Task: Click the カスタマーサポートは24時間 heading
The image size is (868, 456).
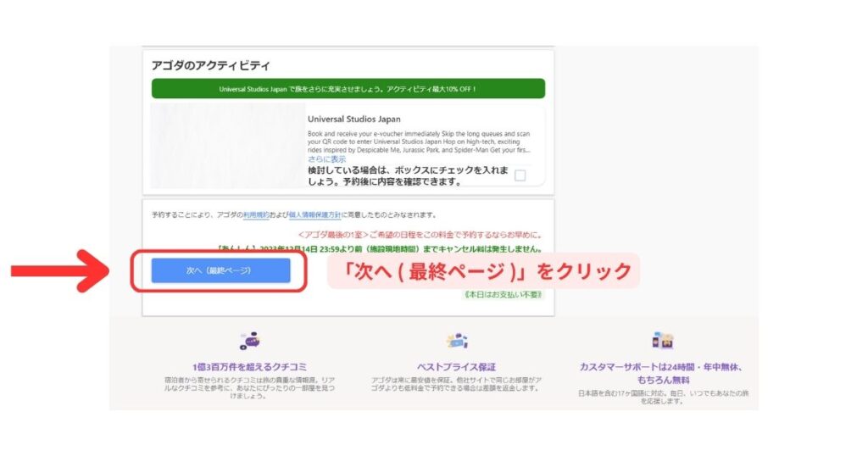Action: [663, 373]
